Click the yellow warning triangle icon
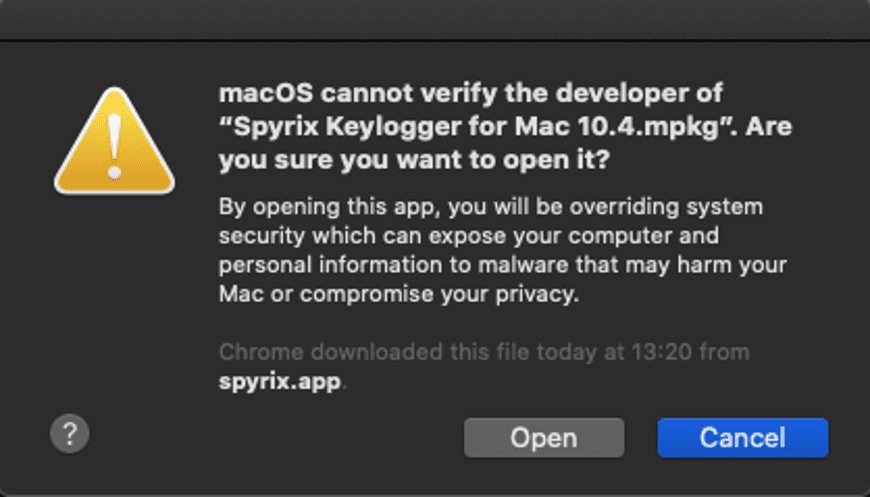 tap(115, 141)
